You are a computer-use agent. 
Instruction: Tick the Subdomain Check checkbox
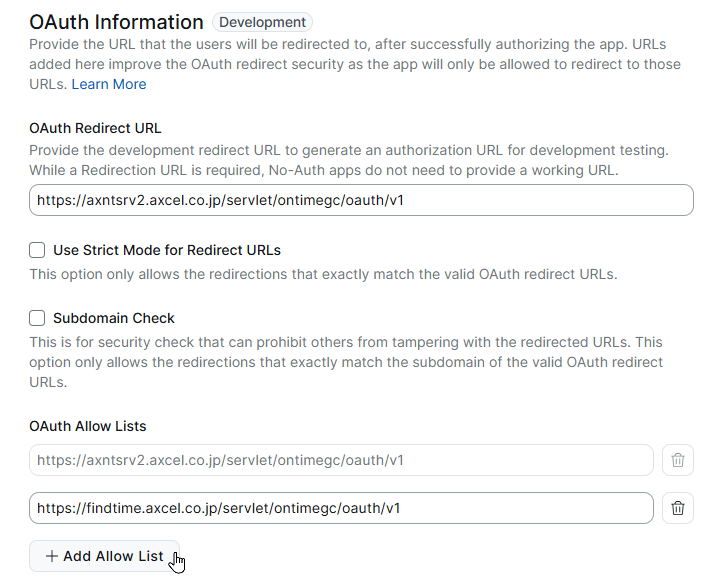[37, 318]
